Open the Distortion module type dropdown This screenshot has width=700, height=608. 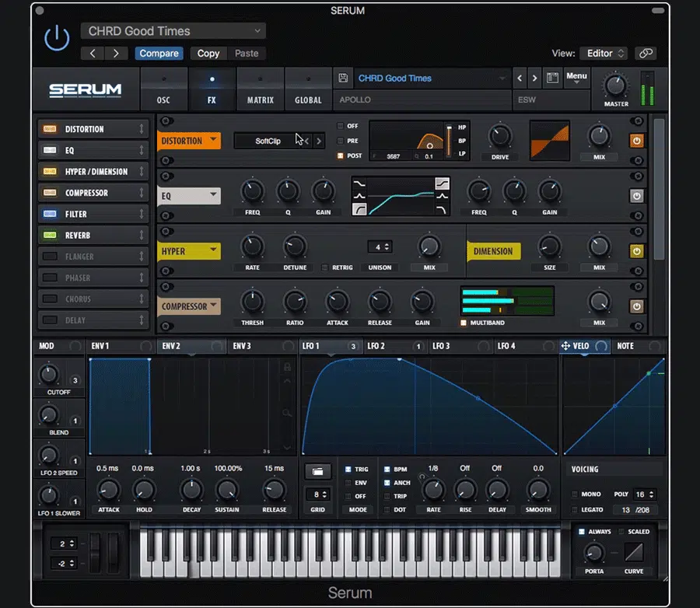pos(213,139)
